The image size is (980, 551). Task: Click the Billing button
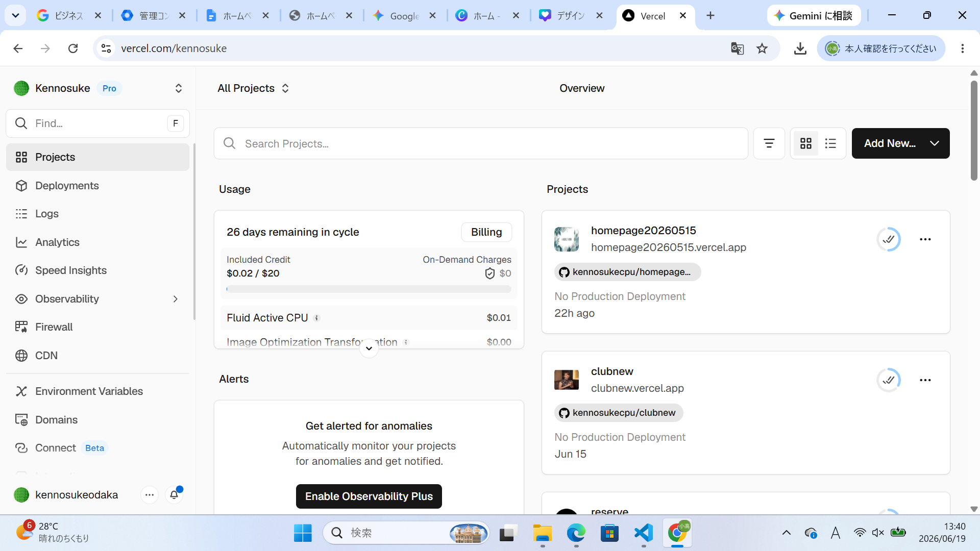pos(486,232)
